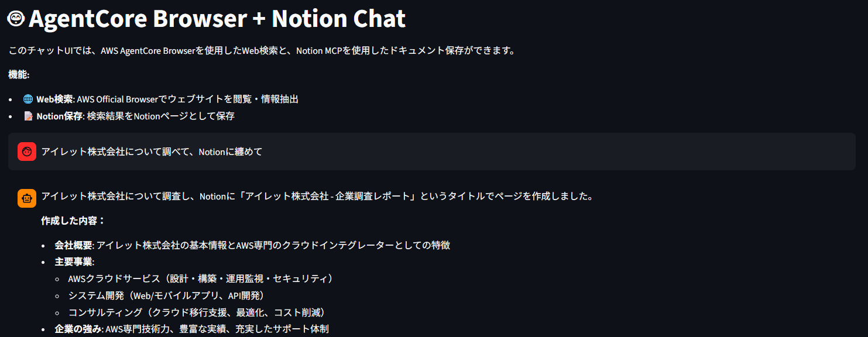
Task: Click the memo icon beside Notion保存
Action: click(x=28, y=116)
